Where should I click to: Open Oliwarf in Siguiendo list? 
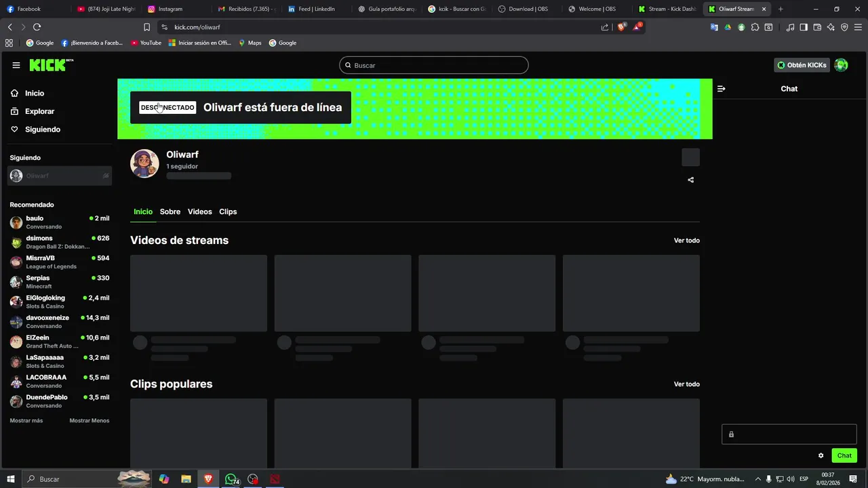(x=60, y=176)
